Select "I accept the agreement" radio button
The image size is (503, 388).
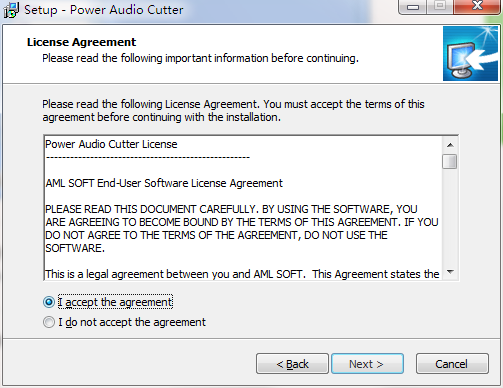(49, 302)
